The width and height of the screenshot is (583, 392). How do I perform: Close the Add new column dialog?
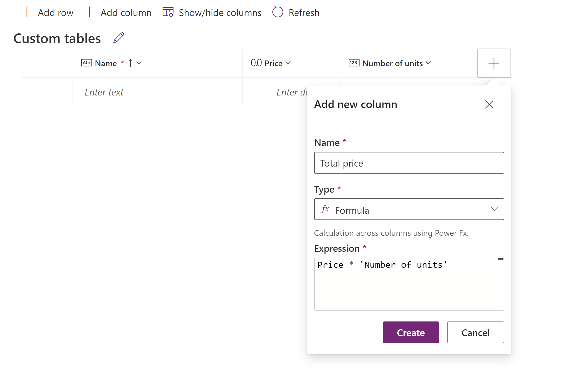(x=489, y=104)
